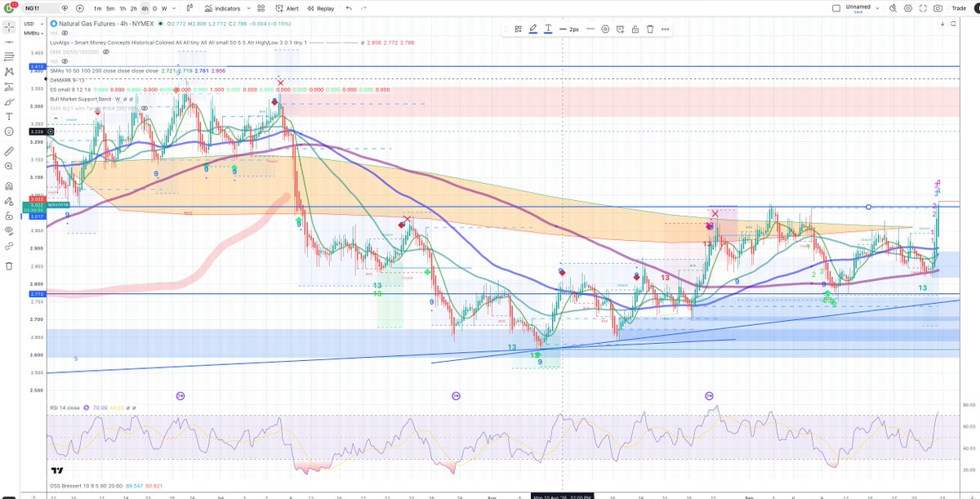Expand the timeframe interval dropdown
This screenshot has width=980, height=499.
coord(174,8)
